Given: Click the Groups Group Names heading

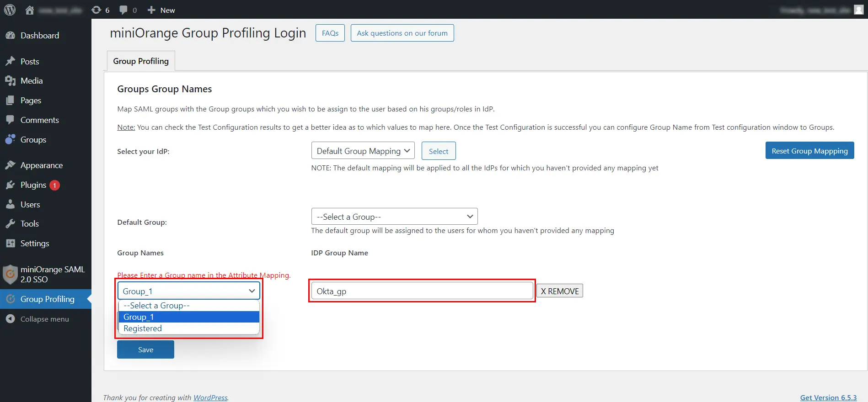Looking at the screenshot, I should (x=165, y=89).
